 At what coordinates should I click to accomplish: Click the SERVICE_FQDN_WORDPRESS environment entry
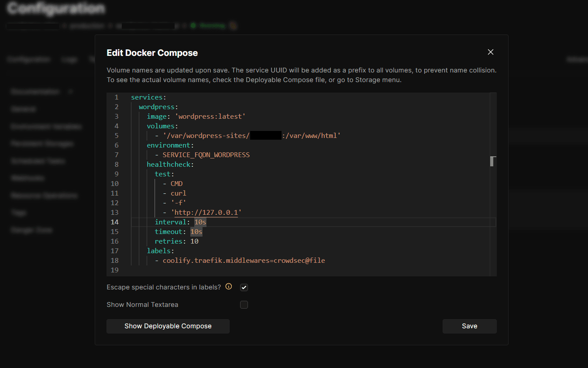click(206, 155)
